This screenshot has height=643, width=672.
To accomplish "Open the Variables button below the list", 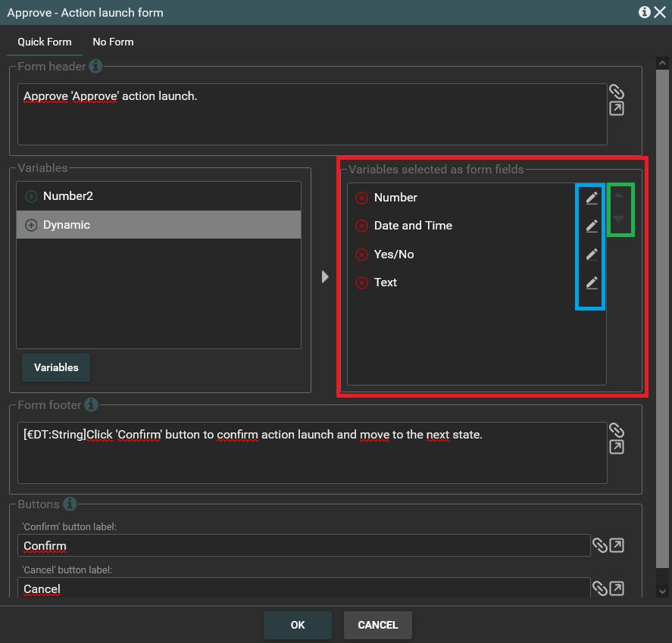I will (x=56, y=367).
